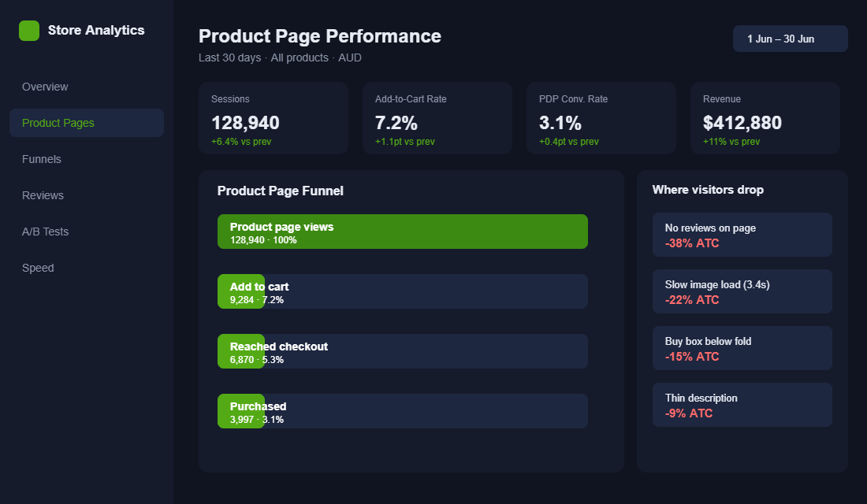The image size is (867, 504).
Task: Click the 3.1% PDP conversion value
Action: (560, 123)
